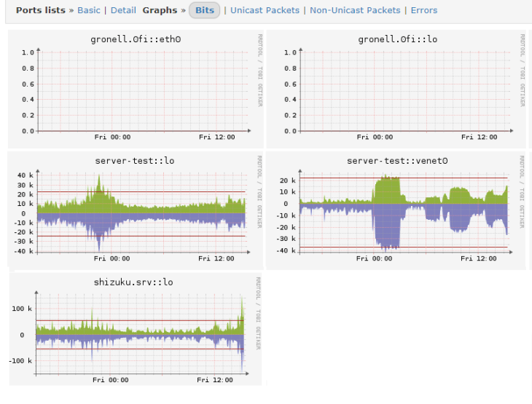Open the Basic ports list view
The width and height of the screenshot is (532, 404).
(89, 10)
